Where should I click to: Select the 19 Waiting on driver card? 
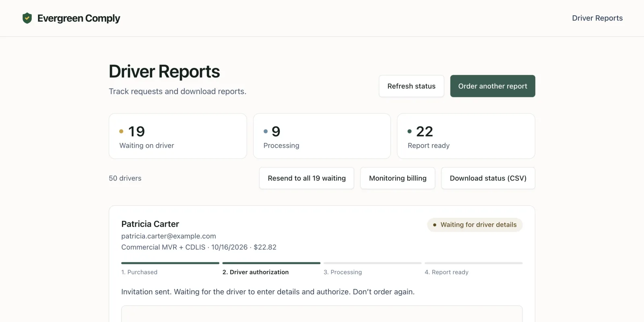pyautogui.click(x=178, y=136)
